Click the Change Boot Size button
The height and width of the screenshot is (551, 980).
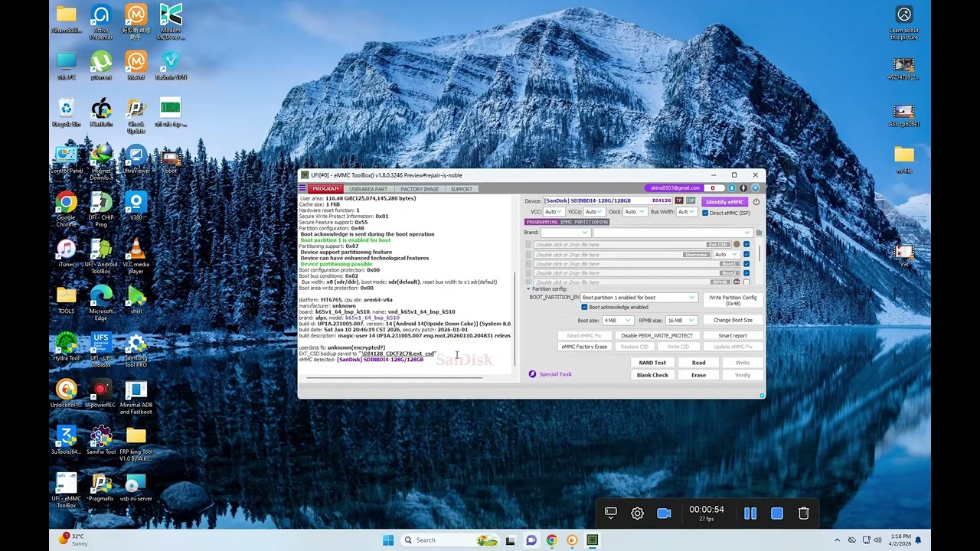coord(733,321)
